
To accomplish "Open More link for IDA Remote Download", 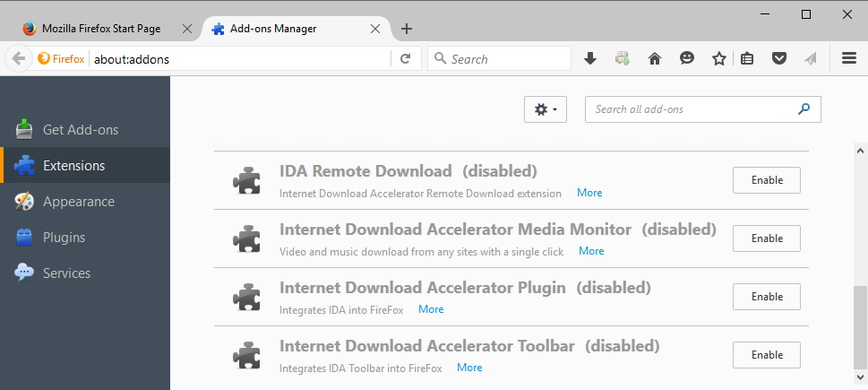I will 589,193.
